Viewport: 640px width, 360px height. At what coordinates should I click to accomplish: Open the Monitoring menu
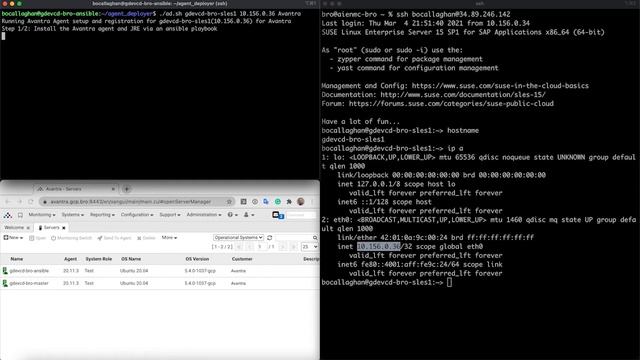pos(42,215)
